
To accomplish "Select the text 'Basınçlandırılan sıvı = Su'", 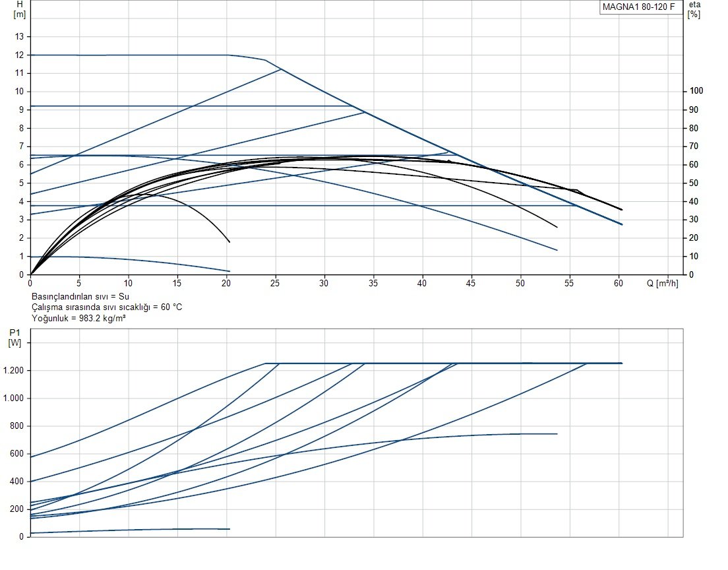I will [80, 296].
